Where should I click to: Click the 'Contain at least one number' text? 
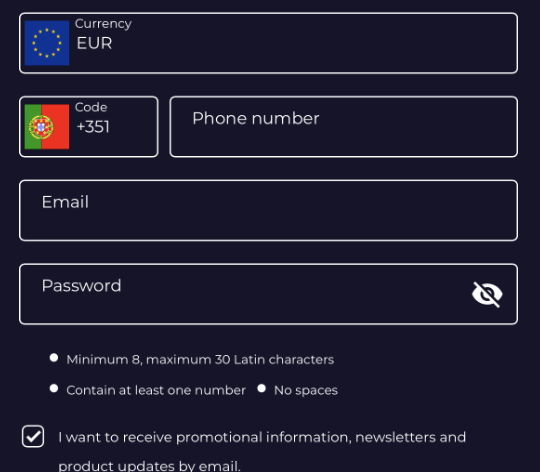click(x=156, y=390)
